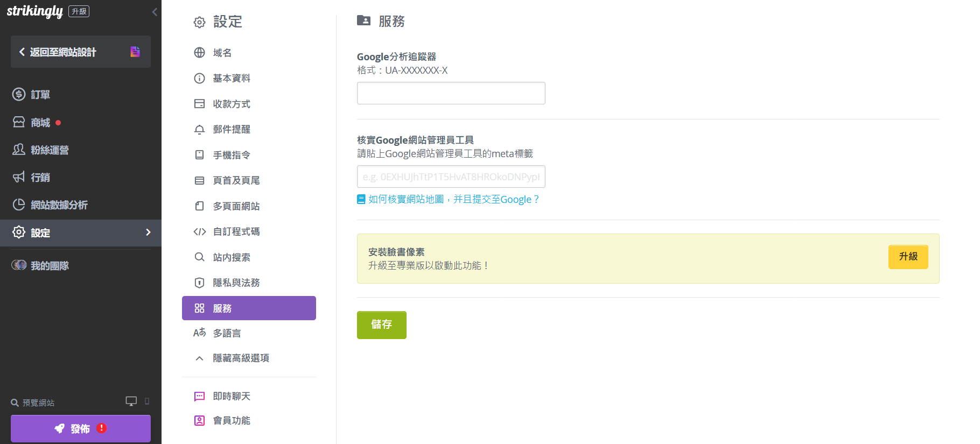The width and height of the screenshot is (980, 444).
Task: Collapse the left sidebar with chevron arrow
Action: [x=155, y=11]
